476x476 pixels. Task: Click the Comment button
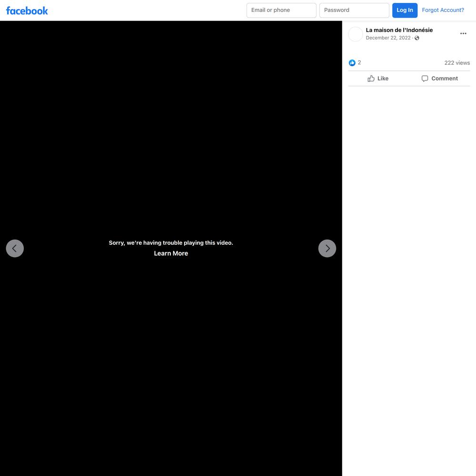click(439, 79)
